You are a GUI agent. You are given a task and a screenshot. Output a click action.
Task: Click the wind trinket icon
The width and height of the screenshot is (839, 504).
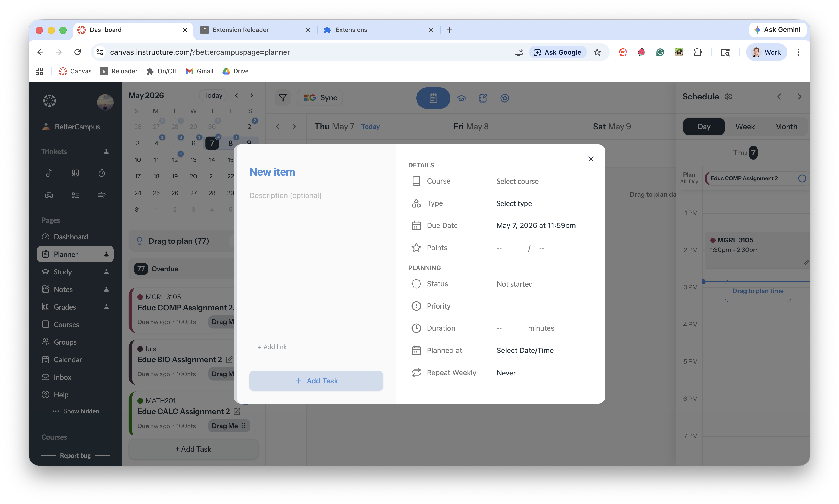(102, 195)
